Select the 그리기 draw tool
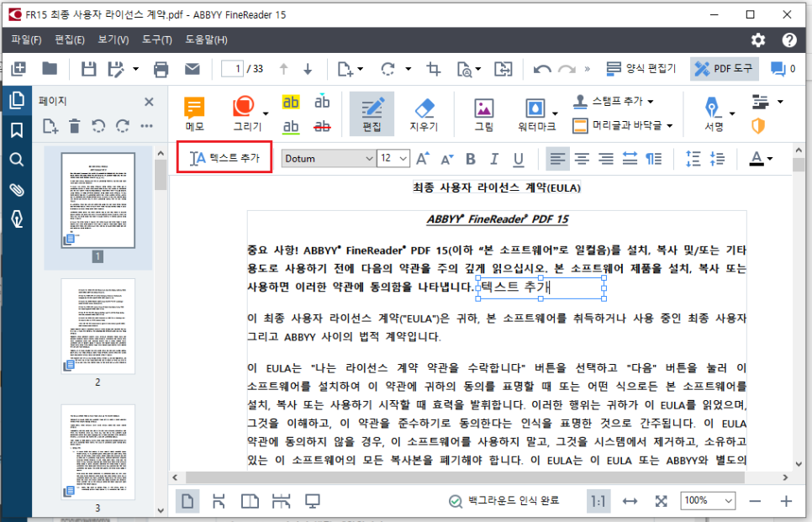812x522 pixels. click(x=246, y=114)
